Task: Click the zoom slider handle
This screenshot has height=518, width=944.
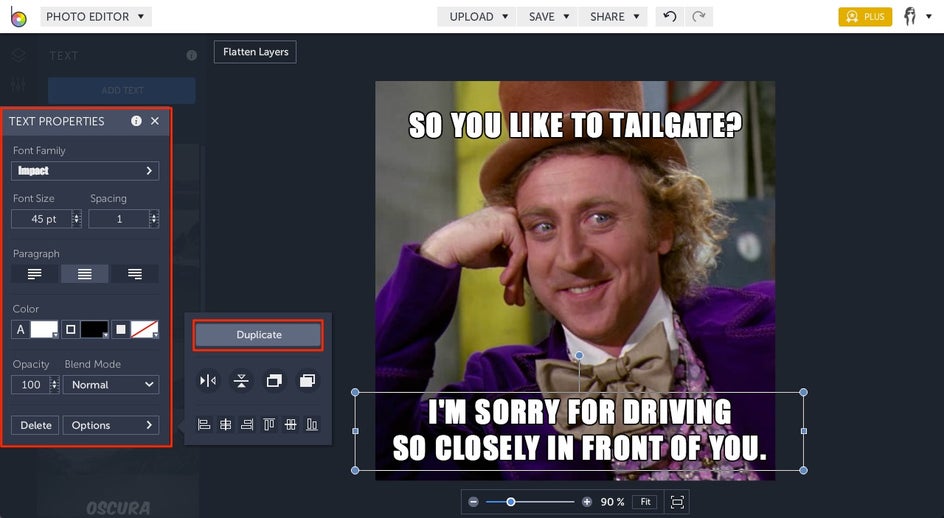Action: coord(511,502)
